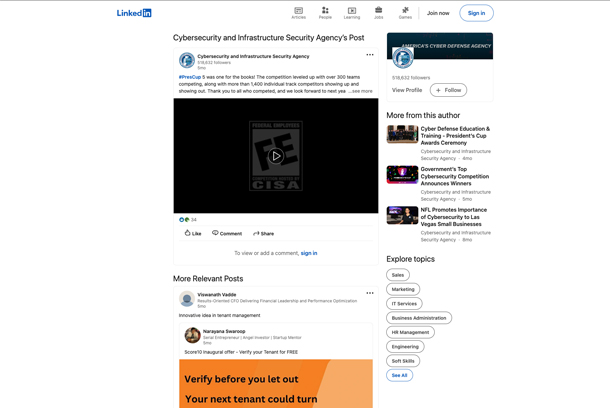Open Viswanath Vadde profile avatar

click(187, 299)
